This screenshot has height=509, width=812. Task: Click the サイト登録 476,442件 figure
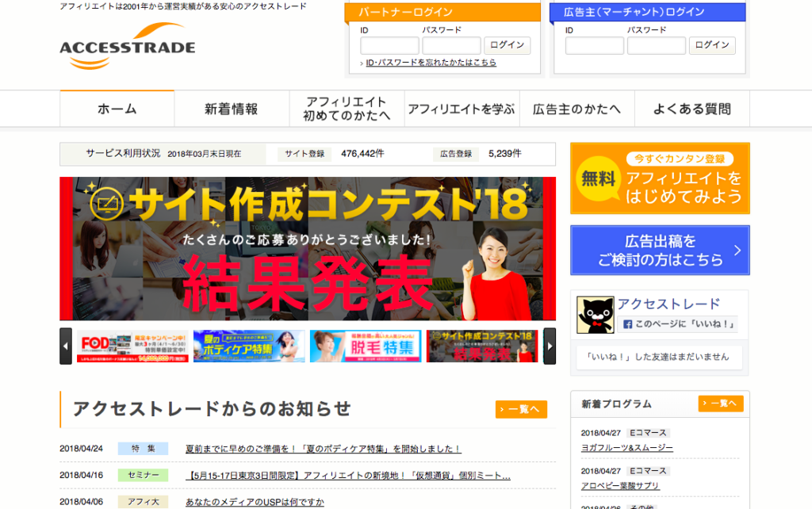[x=362, y=154]
